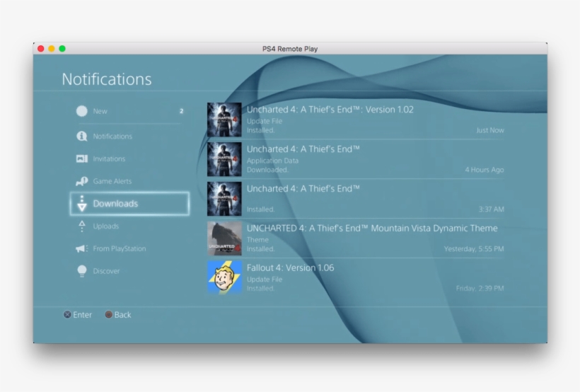
Task: Click the 'Just Now' timestamp
Action: pyautogui.click(x=489, y=130)
